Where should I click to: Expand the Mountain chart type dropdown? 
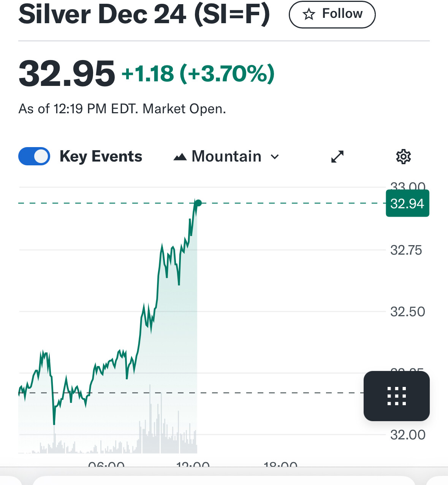pyautogui.click(x=226, y=157)
